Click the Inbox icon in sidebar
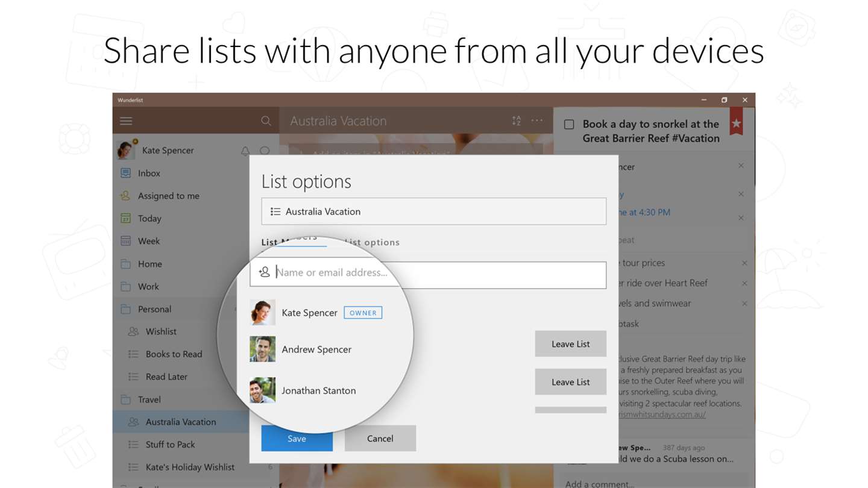868x488 pixels. [125, 173]
